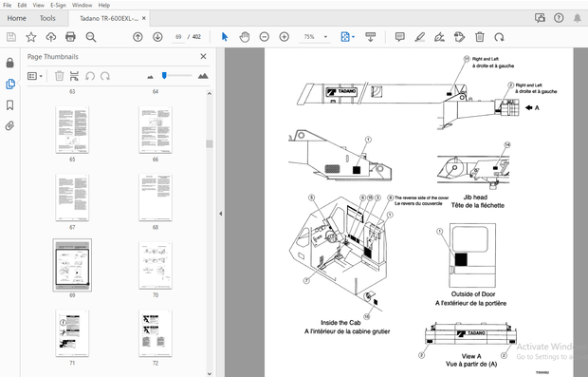Open the Attachments paperclip icon
Viewport: 588px width, 377px height.
[10, 125]
